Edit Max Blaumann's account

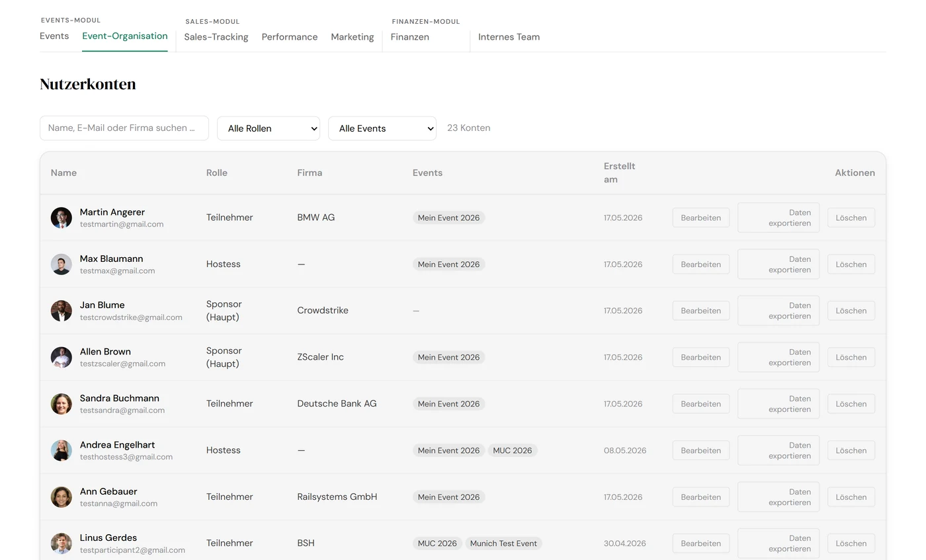[x=701, y=264]
